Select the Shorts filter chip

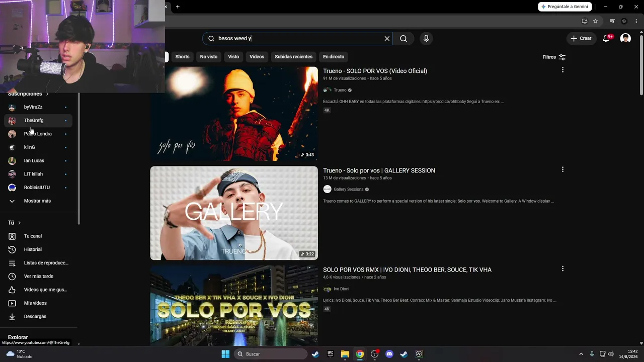click(182, 57)
